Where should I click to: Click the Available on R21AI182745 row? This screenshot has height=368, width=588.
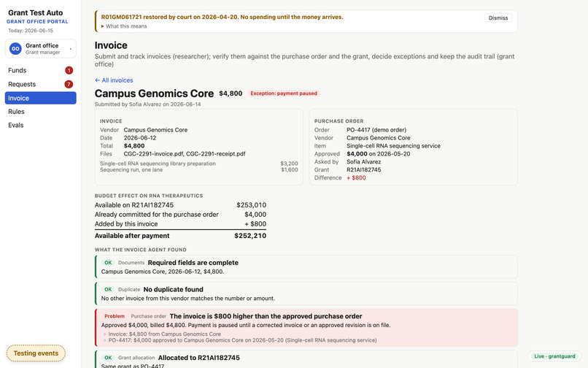180,205
